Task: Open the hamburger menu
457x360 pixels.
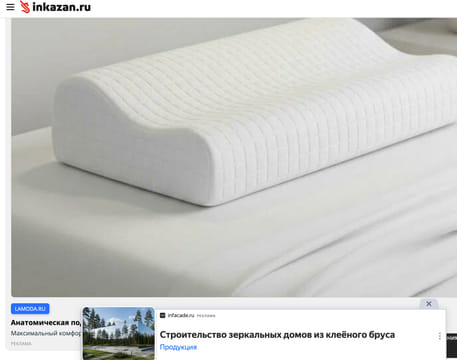Action: click(x=10, y=7)
